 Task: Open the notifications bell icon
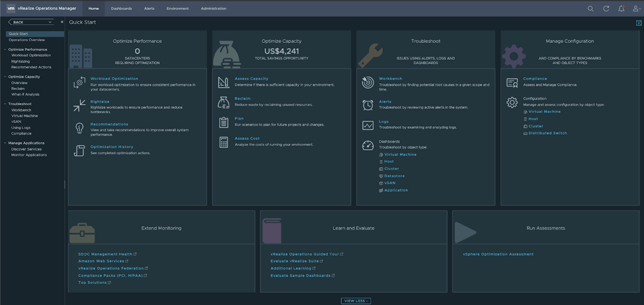click(622, 9)
